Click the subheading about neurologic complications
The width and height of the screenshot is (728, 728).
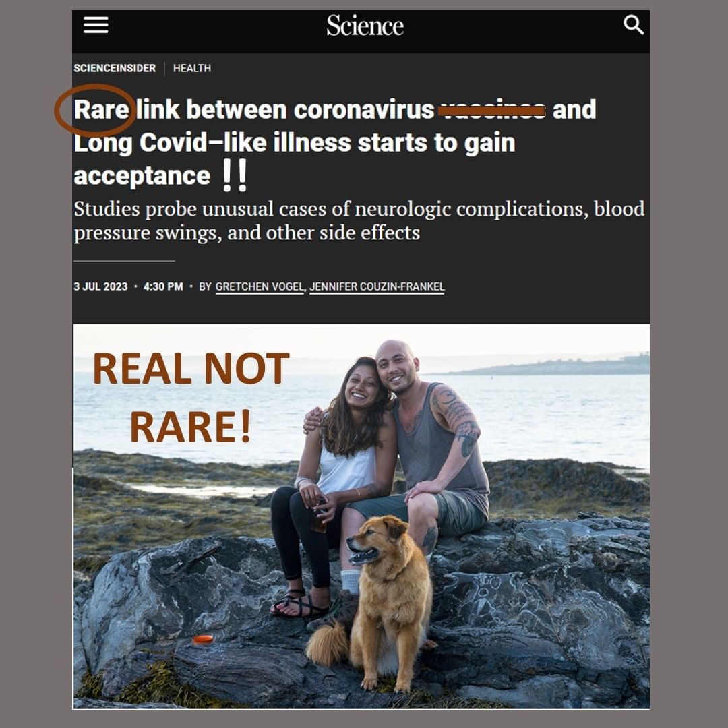pos(359,220)
